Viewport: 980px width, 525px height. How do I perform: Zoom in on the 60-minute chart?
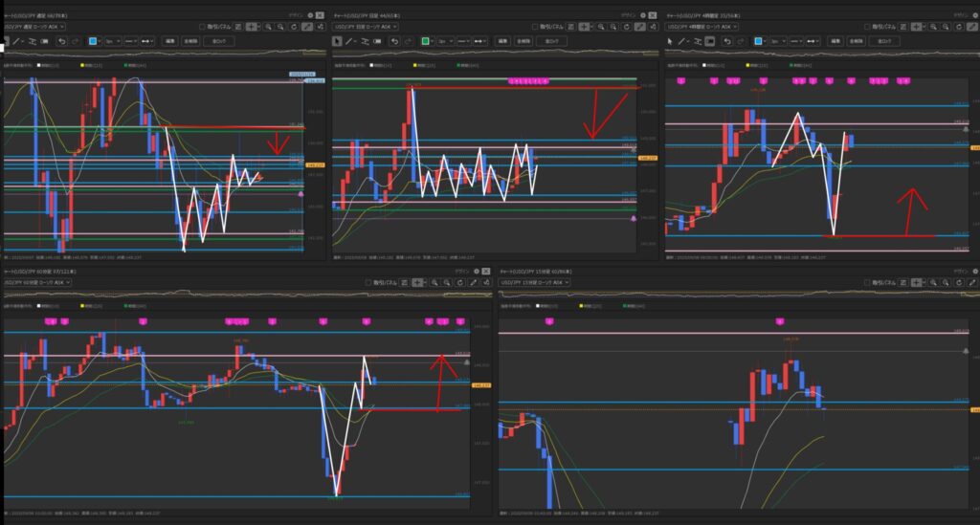434,283
